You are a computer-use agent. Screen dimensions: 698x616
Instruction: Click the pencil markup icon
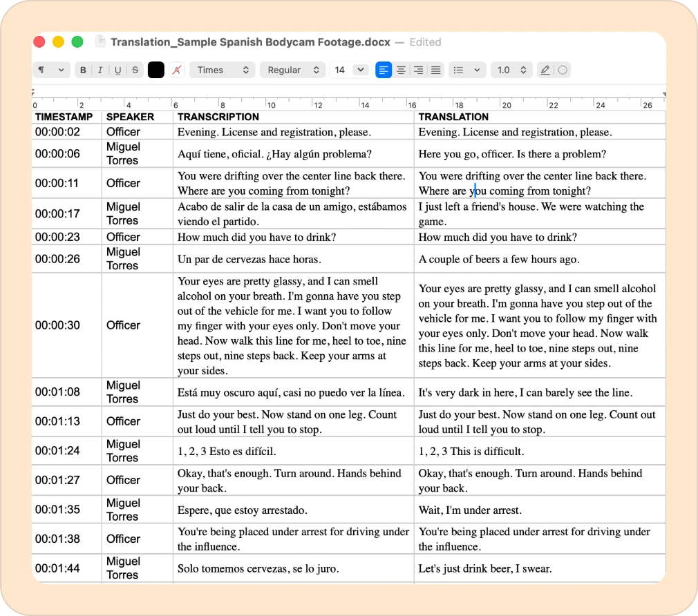545,70
